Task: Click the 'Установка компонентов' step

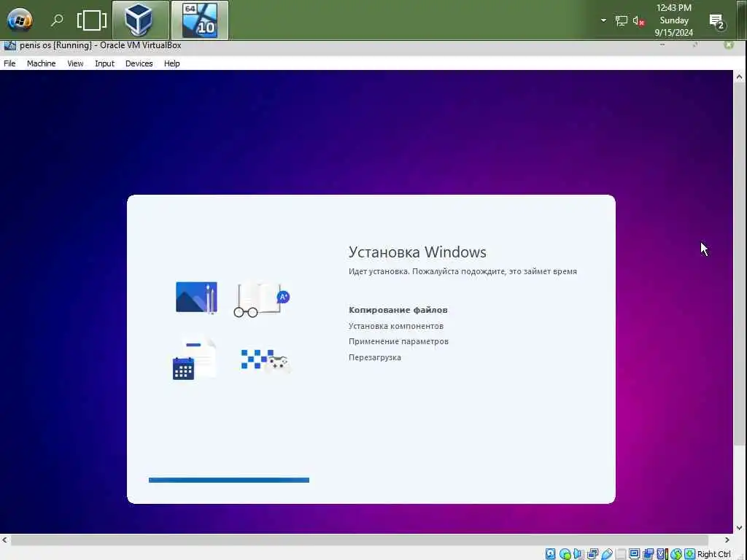Action: 396,326
